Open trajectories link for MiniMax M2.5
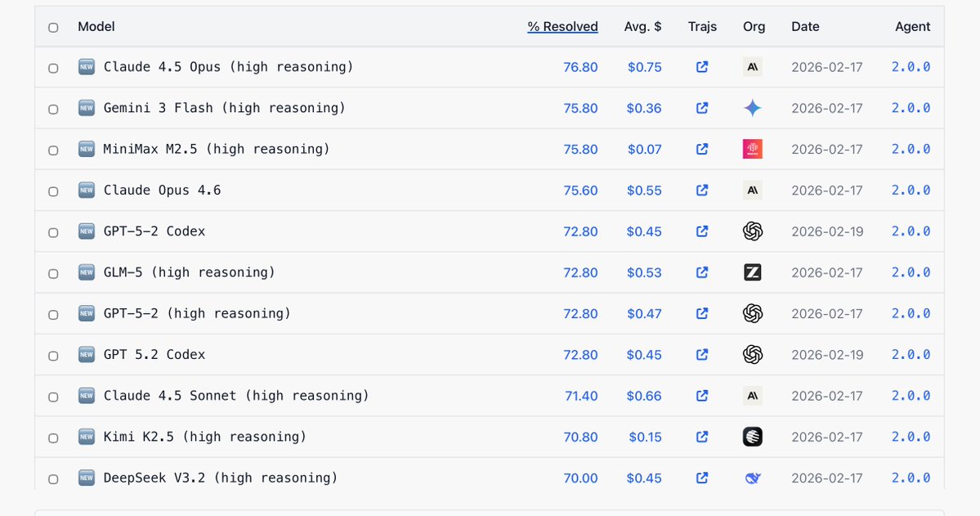The height and width of the screenshot is (516, 980). pos(702,149)
